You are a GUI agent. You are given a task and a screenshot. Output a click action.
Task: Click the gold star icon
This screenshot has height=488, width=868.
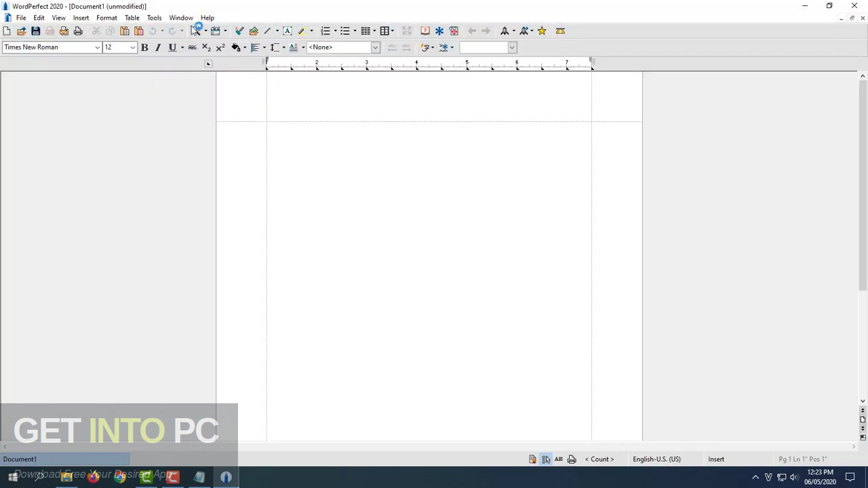tap(542, 31)
